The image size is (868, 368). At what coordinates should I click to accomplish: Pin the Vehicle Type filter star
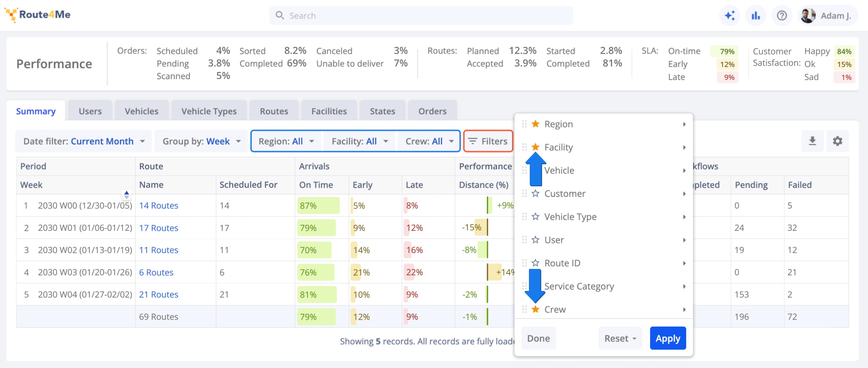click(536, 217)
